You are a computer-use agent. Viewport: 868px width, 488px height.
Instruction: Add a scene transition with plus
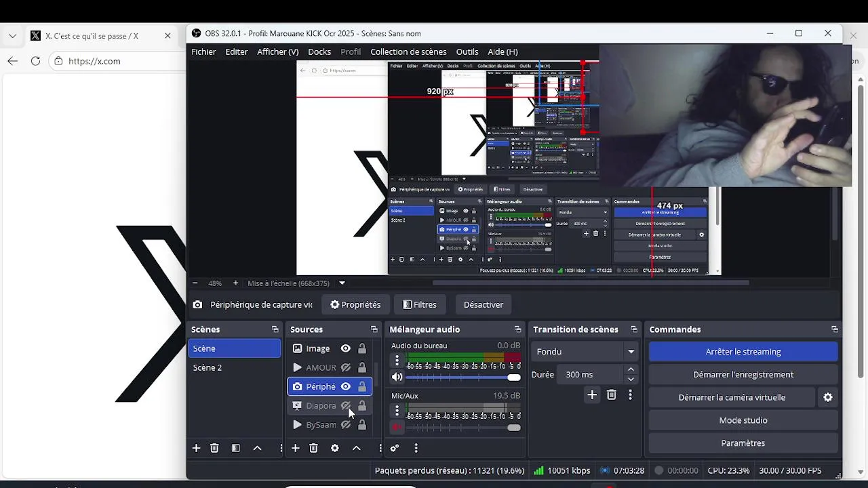coord(592,394)
